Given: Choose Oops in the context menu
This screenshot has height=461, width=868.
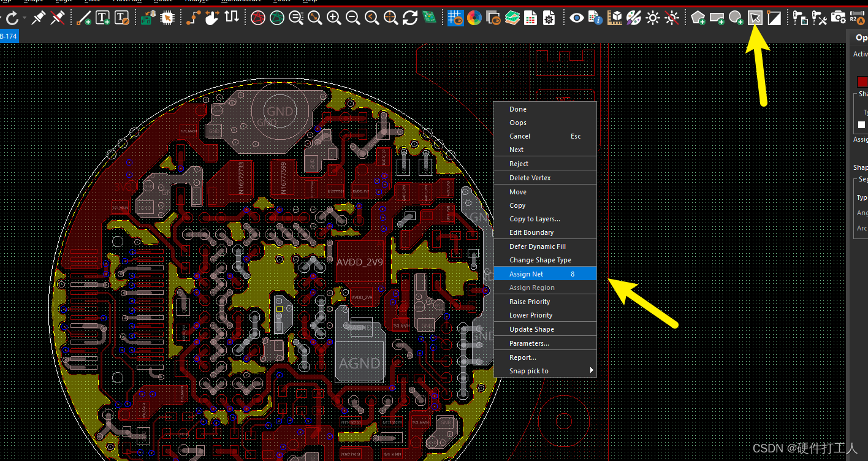Looking at the screenshot, I should click(546, 123).
